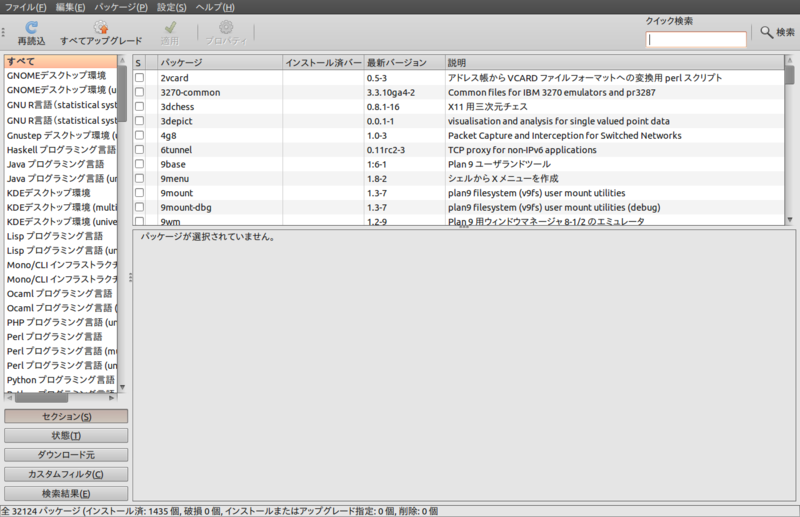Click the 検索結果(E) button
Screen dimensions: 800x517
click(x=66, y=494)
